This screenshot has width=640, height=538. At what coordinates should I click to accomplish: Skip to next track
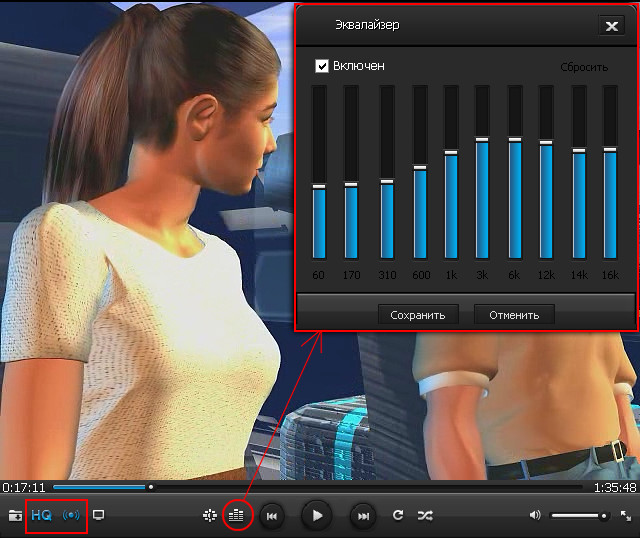(363, 516)
